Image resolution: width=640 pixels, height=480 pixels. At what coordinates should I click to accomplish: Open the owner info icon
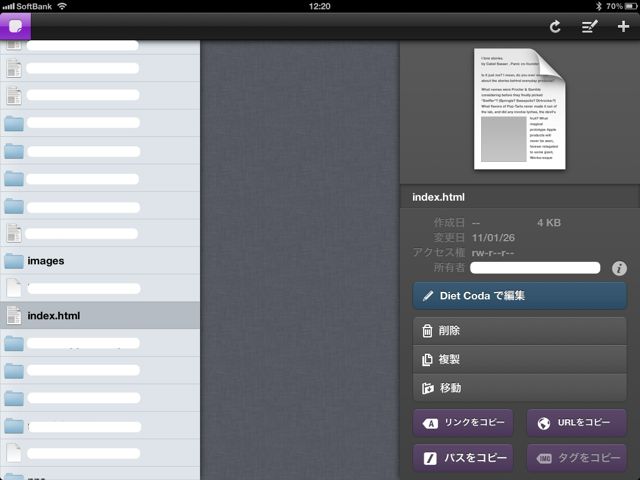click(619, 269)
